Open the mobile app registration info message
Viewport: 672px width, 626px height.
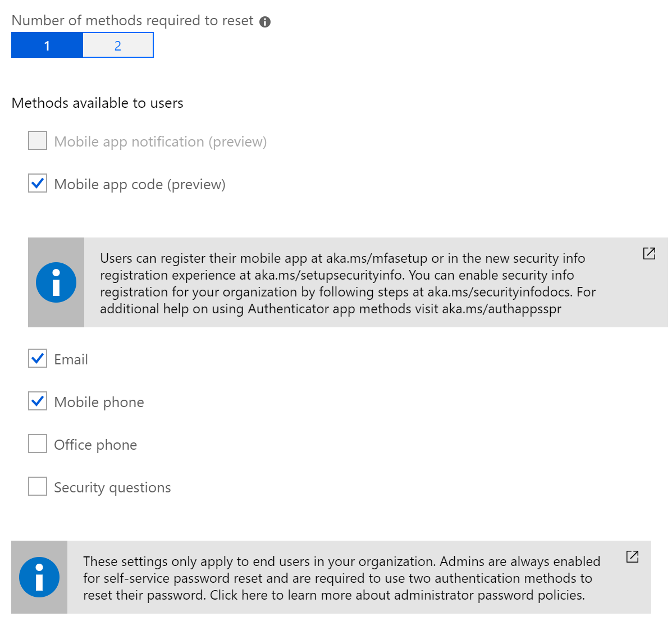pos(348,283)
